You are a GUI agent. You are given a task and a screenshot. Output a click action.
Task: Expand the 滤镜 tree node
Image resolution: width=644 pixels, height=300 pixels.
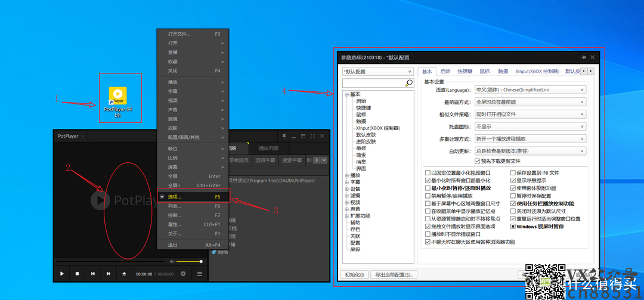pyautogui.click(x=346, y=196)
